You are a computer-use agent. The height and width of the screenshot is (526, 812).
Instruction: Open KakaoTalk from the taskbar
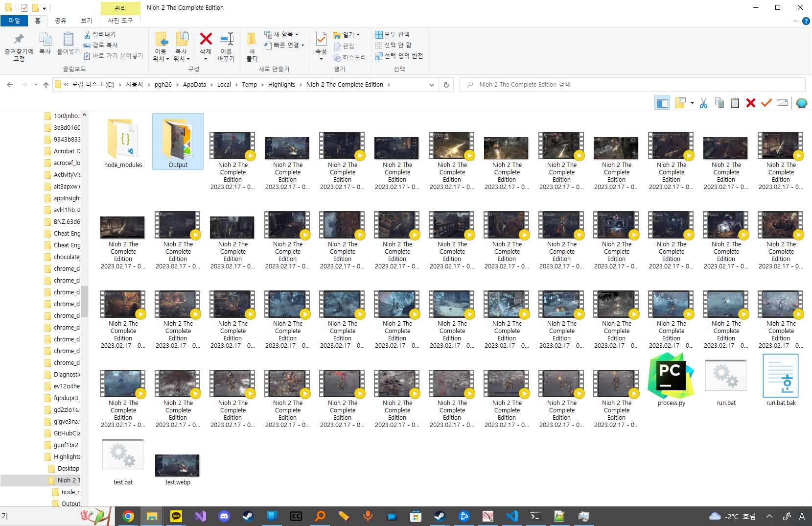tap(176, 516)
